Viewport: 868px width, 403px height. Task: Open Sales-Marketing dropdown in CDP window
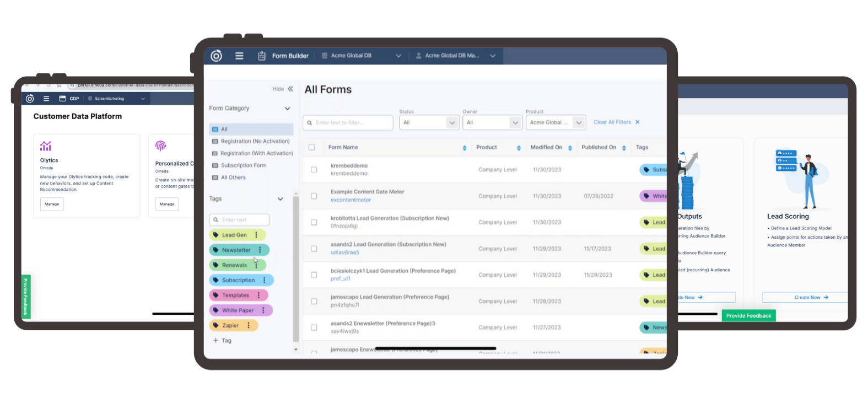(143, 99)
